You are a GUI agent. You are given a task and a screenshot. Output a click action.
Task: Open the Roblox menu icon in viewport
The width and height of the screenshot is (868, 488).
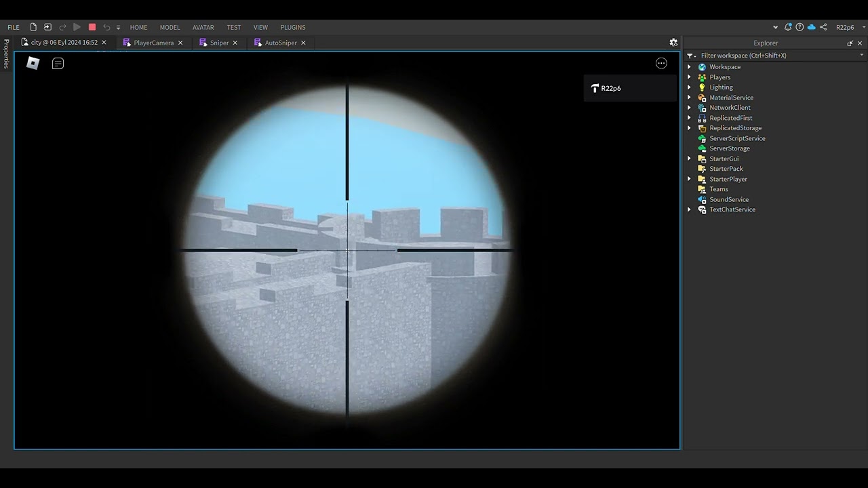pyautogui.click(x=33, y=63)
